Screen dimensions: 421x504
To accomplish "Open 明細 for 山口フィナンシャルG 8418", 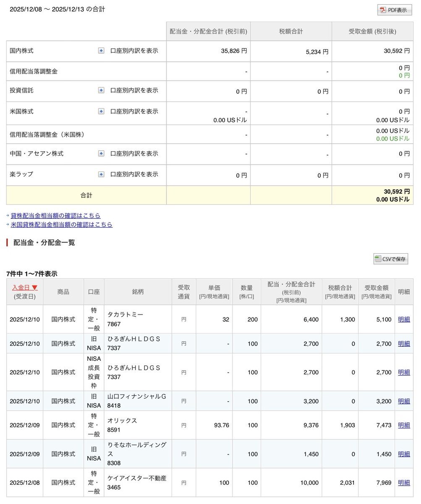I will [x=404, y=401].
